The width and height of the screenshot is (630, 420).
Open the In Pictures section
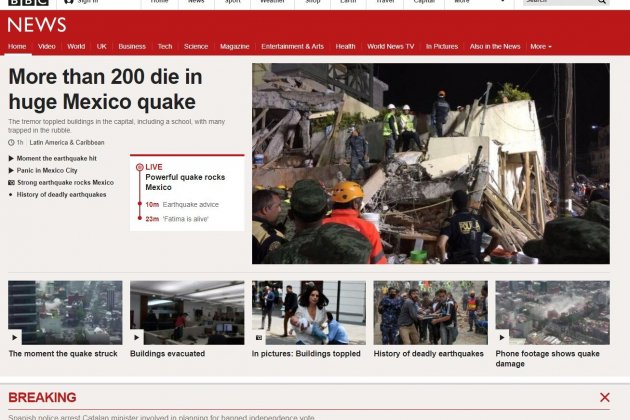(442, 47)
